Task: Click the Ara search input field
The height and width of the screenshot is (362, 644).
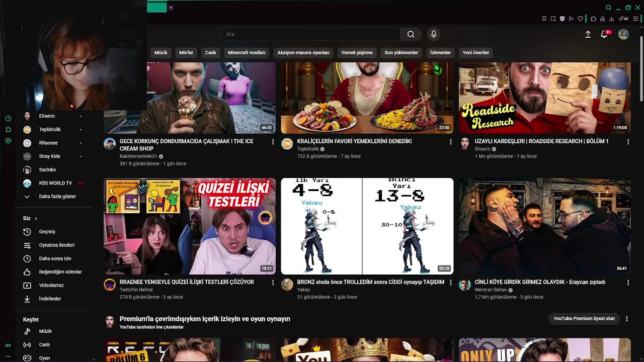Action: tap(310, 34)
